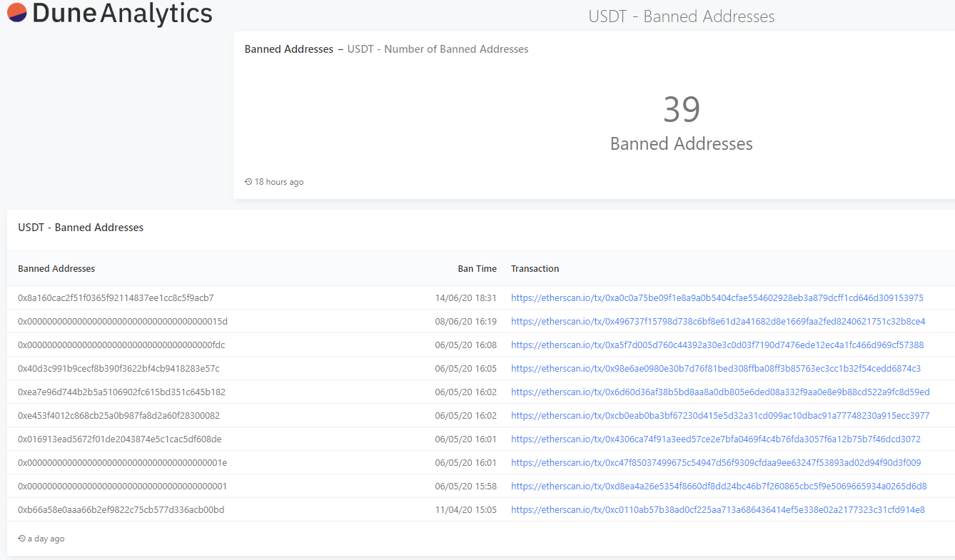Screen dimensions: 955x560
Task: Select the banned address ending in 00001
Action: [x=123, y=487]
